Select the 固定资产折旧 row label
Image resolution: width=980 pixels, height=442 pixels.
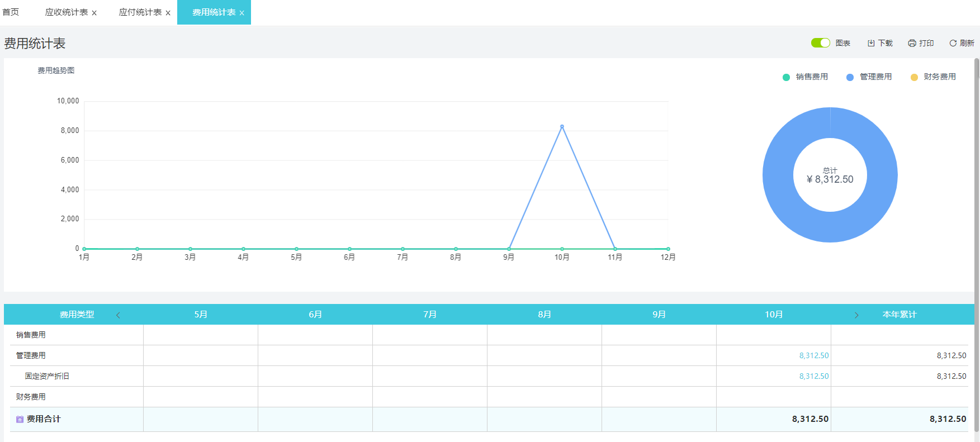coord(47,376)
